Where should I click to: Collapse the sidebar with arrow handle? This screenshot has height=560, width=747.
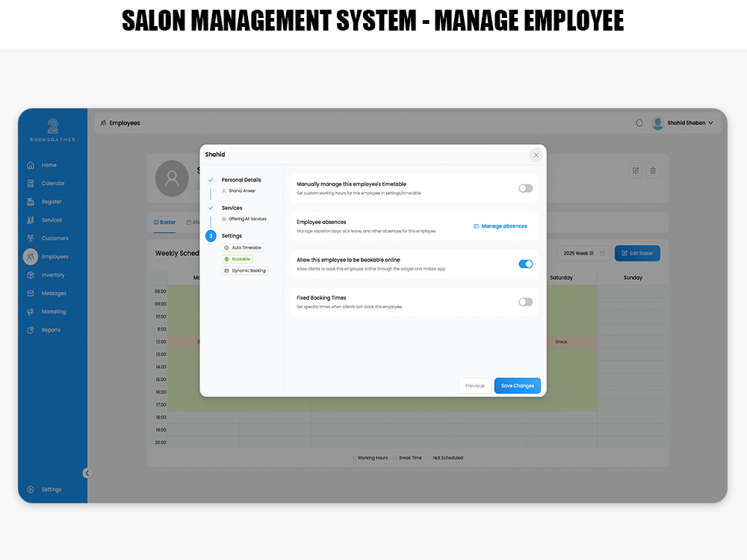click(x=87, y=473)
